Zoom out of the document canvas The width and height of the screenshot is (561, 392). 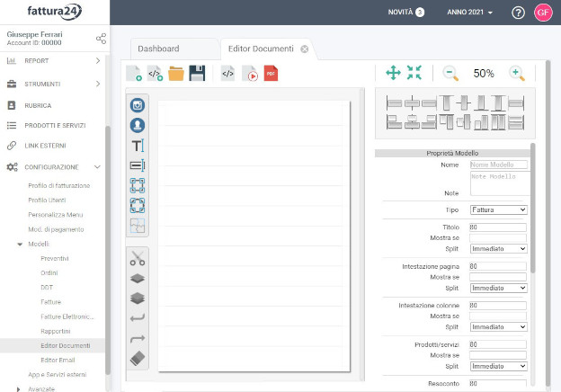450,74
